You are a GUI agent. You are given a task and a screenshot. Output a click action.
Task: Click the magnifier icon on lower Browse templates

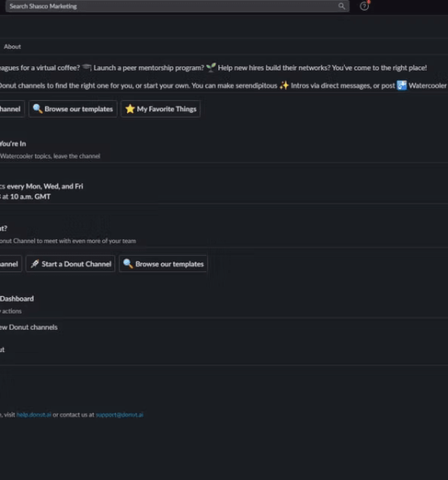click(x=128, y=263)
